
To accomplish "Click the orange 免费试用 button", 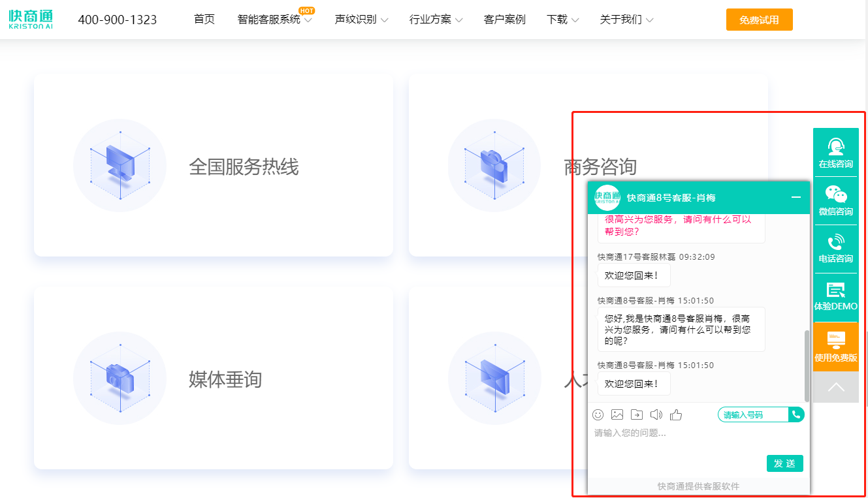I will tap(759, 20).
